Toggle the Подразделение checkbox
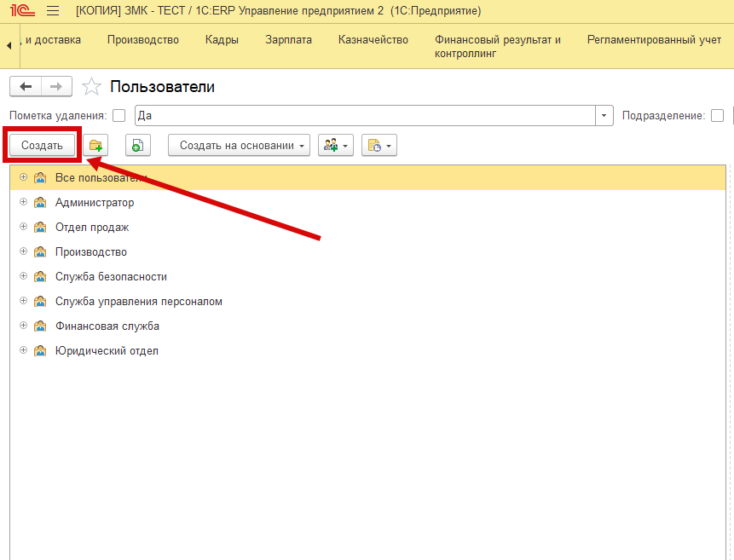Image resolution: width=734 pixels, height=560 pixels. point(717,116)
